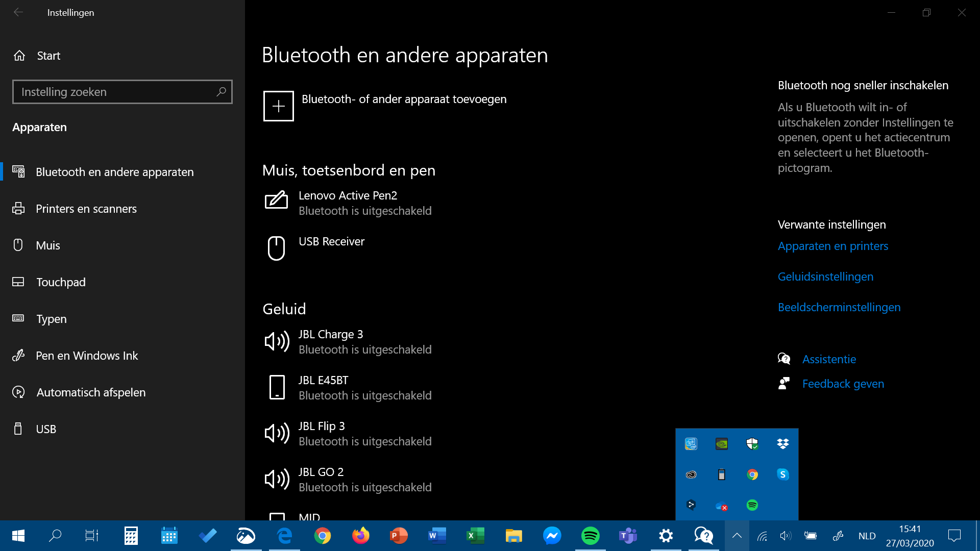Click the Instelling zoeken search field

pyautogui.click(x=115, y=92)
